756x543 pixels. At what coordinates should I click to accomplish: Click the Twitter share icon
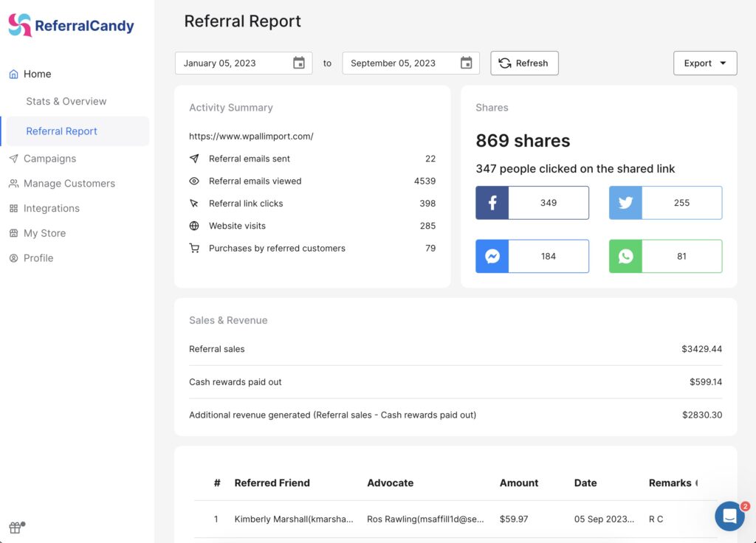[x=625, y=202]
